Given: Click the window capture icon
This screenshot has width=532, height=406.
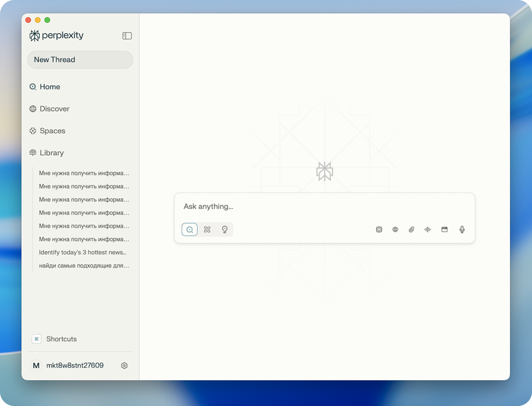Looking at the screenshot, I should [444, 229].
